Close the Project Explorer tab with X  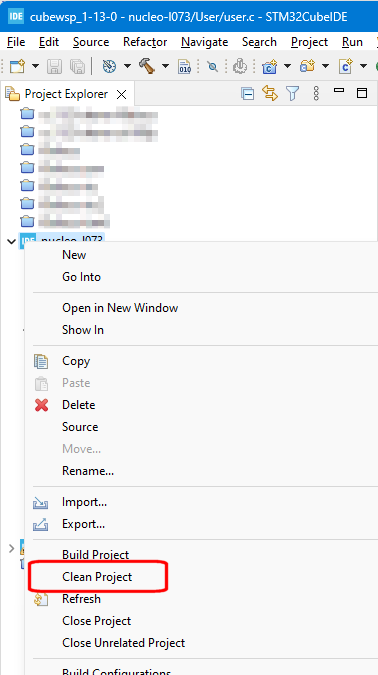[x=122, y=94]
